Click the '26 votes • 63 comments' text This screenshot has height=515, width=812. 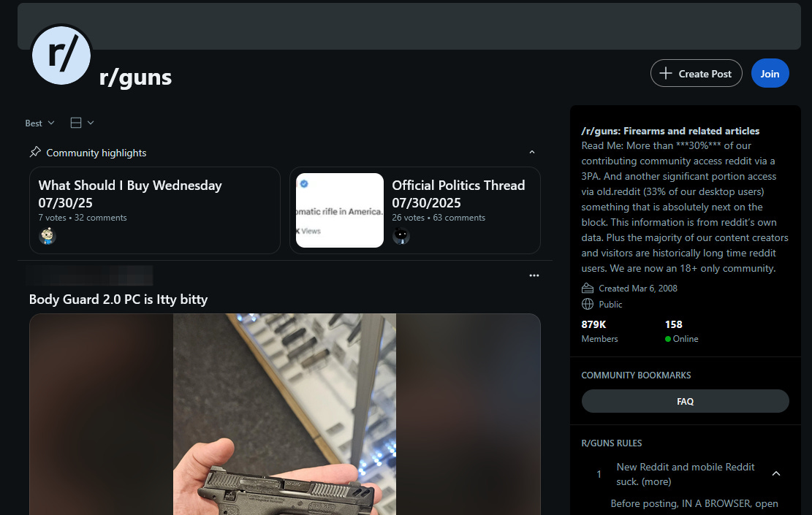pyautogui.click(x=439, y=218)
